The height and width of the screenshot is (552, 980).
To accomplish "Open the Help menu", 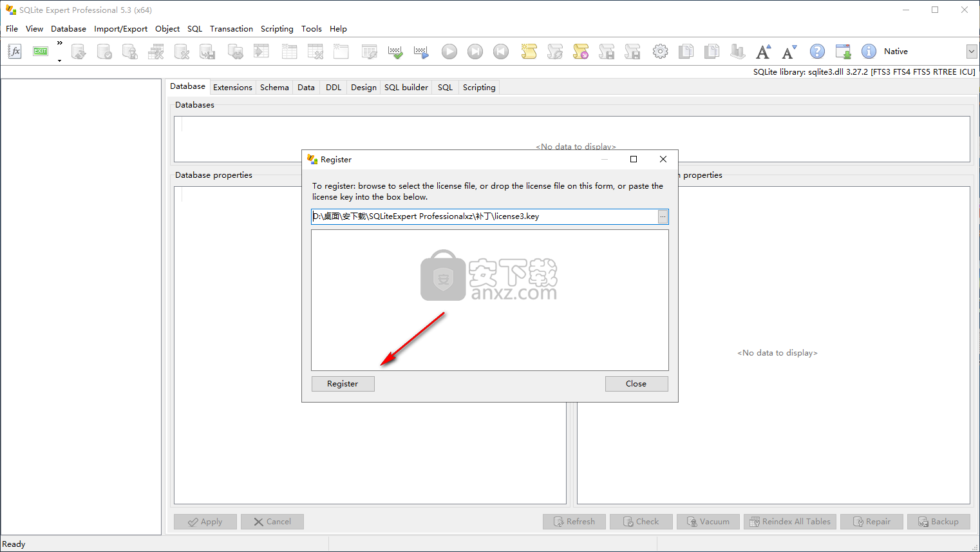I will click(x=339, y=29).
